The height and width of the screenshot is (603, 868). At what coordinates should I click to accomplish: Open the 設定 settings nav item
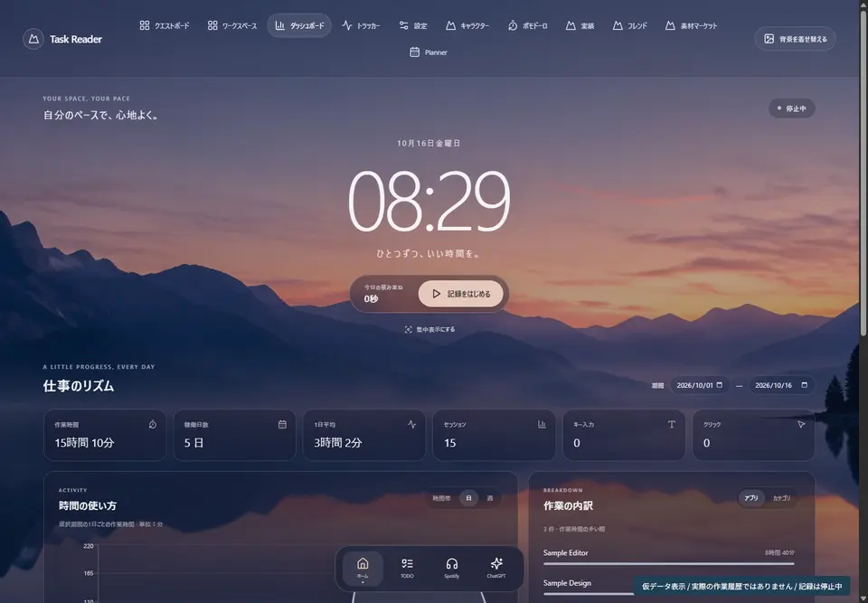413,25
